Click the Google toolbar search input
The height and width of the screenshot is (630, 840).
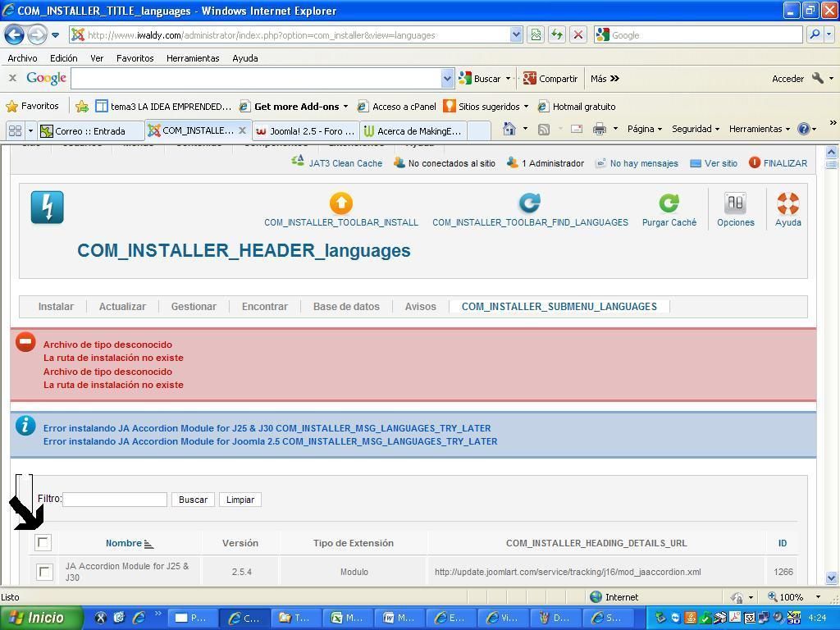tap(257, 79)
